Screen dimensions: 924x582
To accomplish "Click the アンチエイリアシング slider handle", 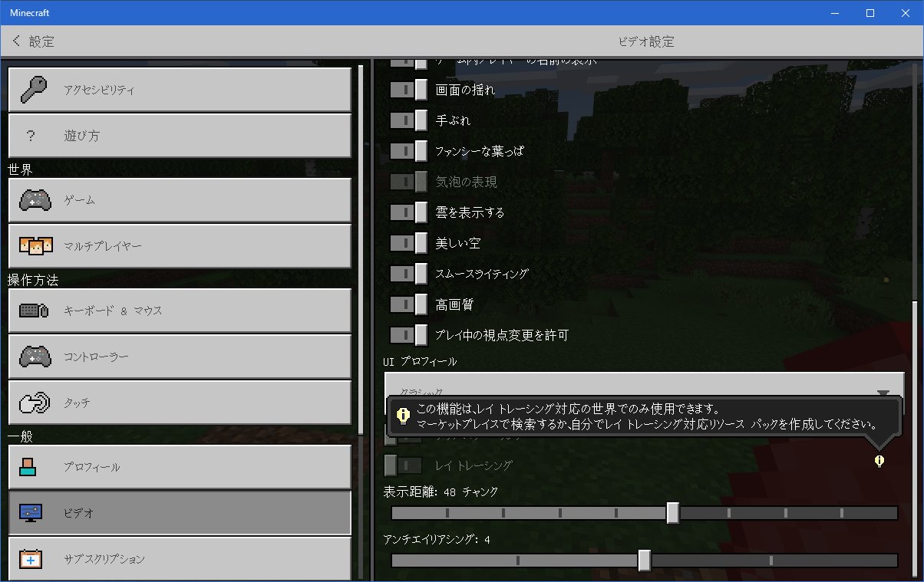I will [x=645, y=561].
